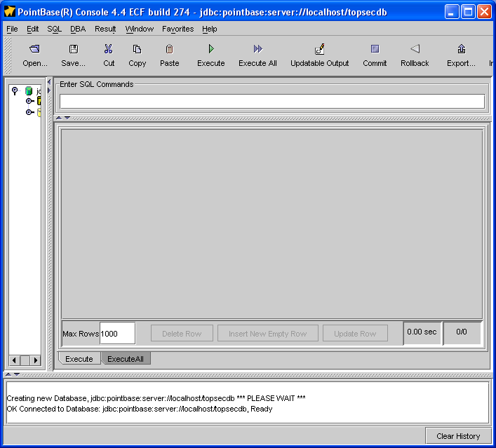Screen dimensions: 496x448
Task: Open the File menu
Action: (12, 29)
